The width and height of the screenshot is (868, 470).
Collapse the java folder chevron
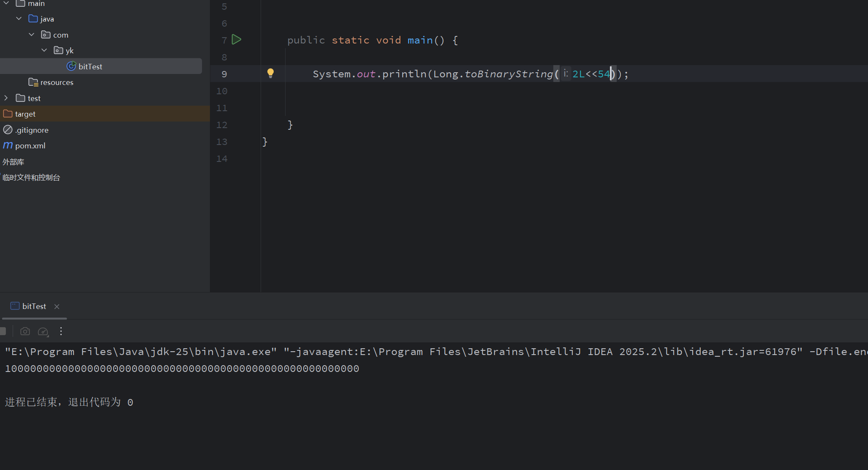[x=19, y=19]
